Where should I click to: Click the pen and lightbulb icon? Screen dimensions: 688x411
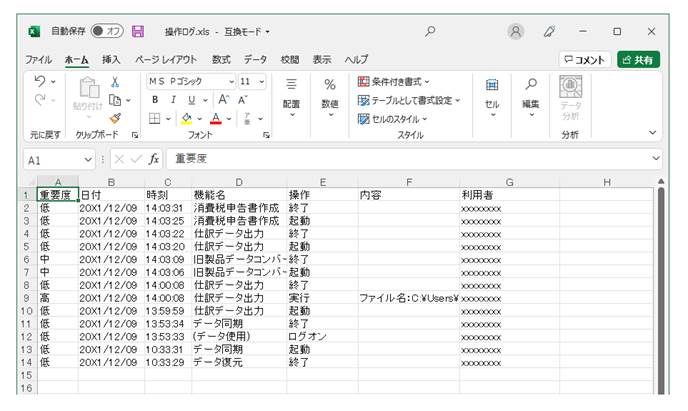tap(549, 32)
